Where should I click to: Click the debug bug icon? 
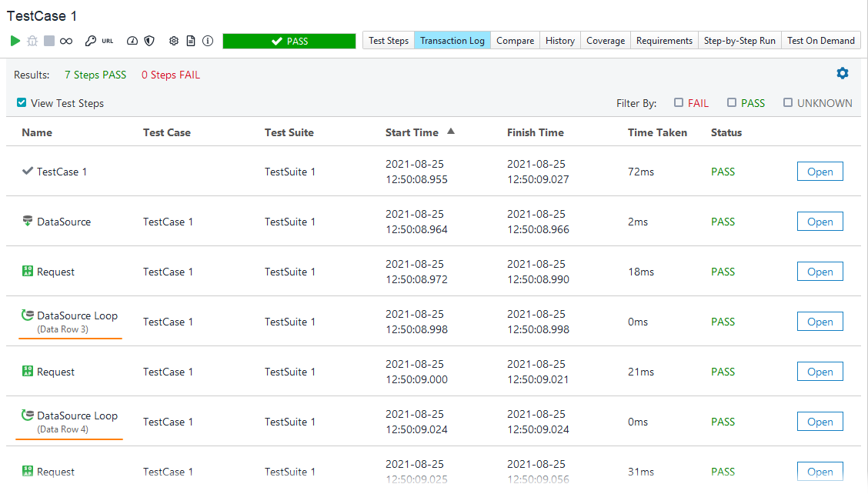click(x=31, y=41)
